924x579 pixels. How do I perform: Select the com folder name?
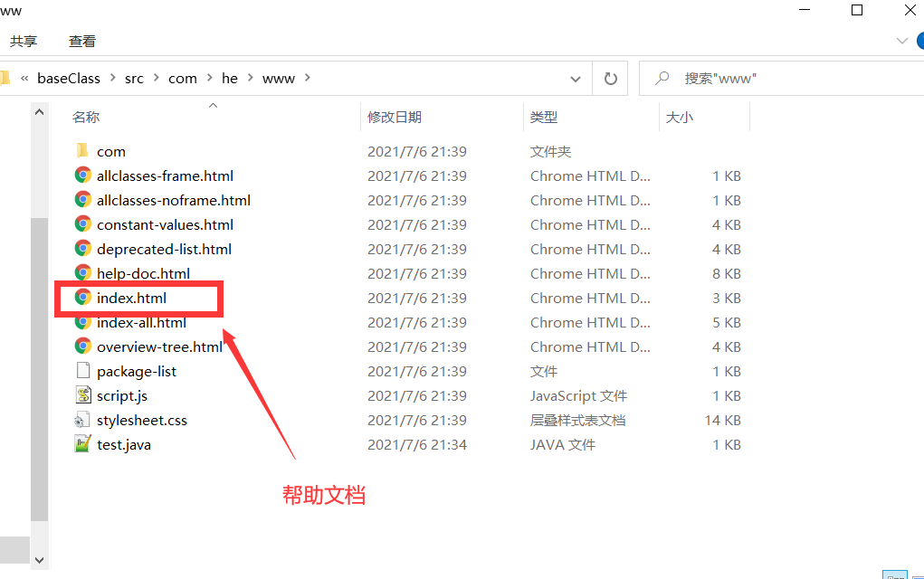pos(110,151)
